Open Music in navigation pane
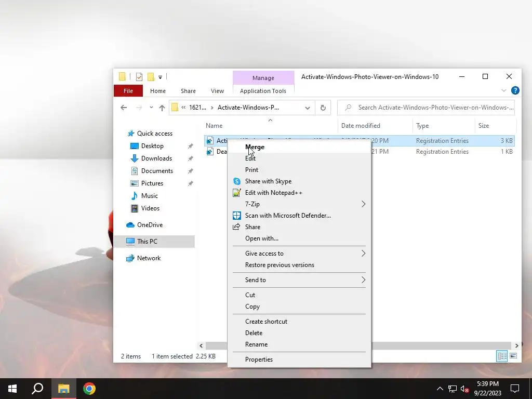 coord(149,196)
